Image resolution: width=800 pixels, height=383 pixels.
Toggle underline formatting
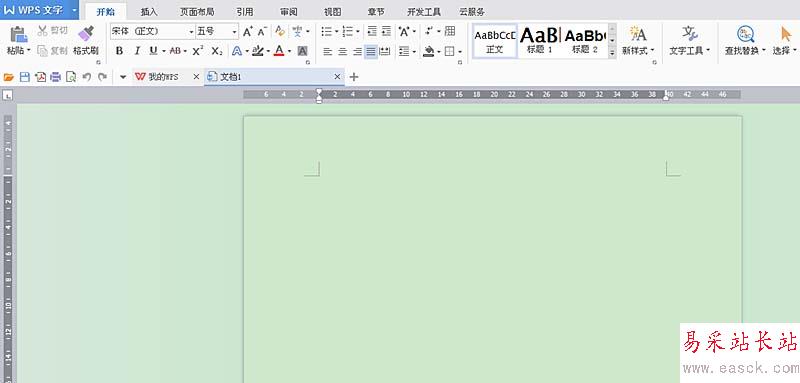[x=153, y=50]
